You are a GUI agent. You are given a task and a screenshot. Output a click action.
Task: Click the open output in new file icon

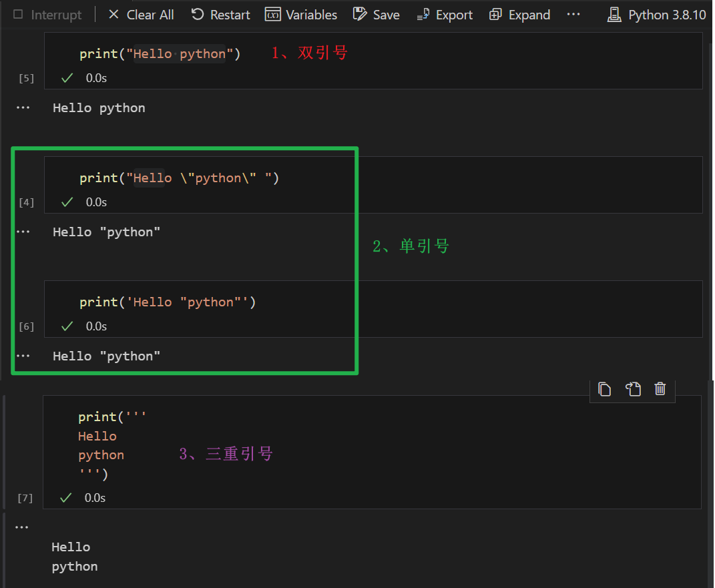(633, 389)
